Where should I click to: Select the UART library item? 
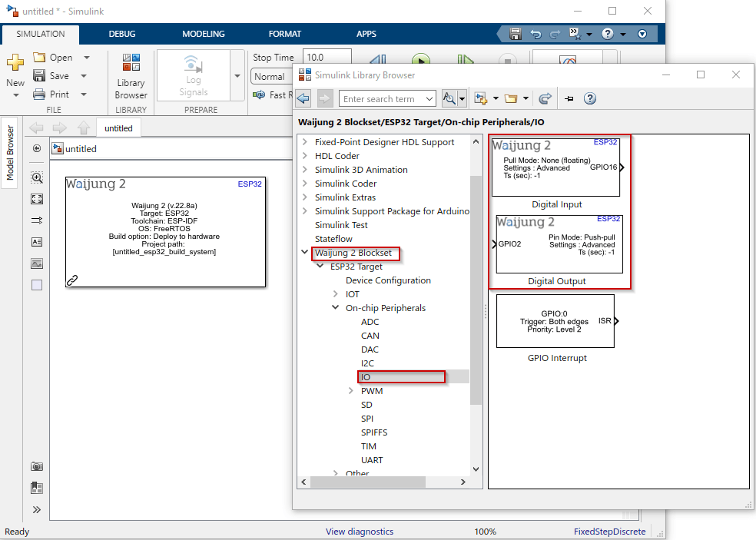(372, 460)
